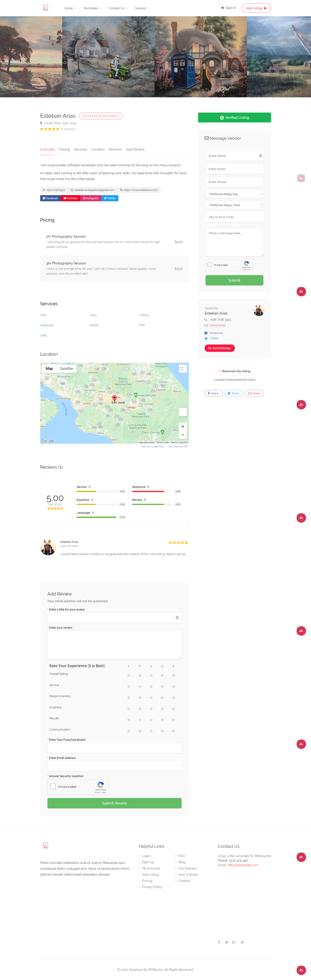Click scroll-to-top arrow at page bottom
The width and height of the screenshot is (311, 980).
[301, 970]
